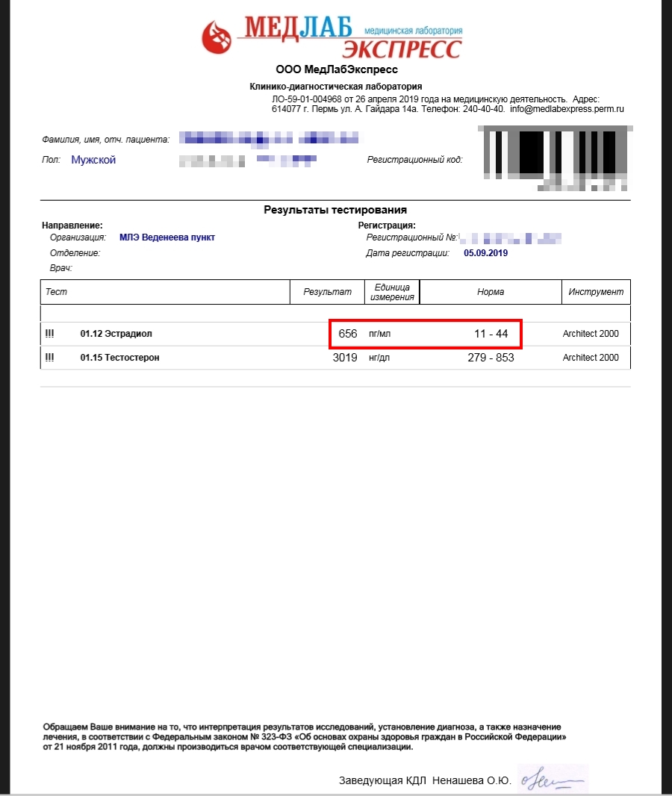Click the Тест column header
This screenshot has height=796, width=672.
(x=56, y=292)
